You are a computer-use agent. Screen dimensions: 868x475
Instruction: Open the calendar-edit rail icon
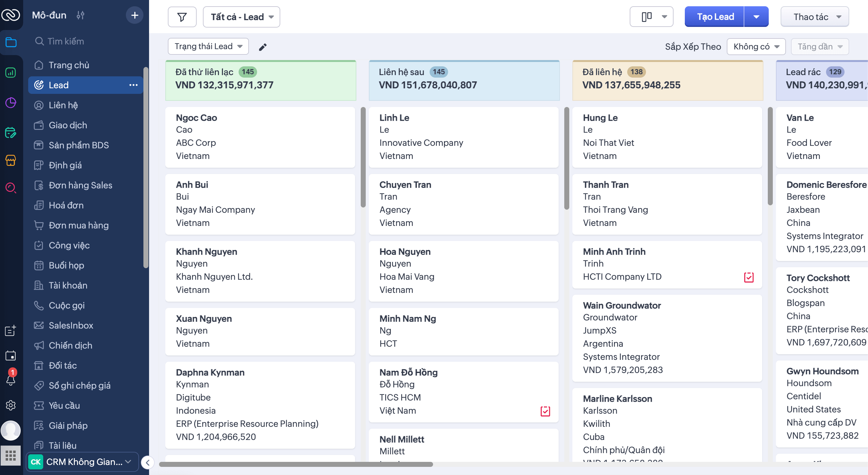tap(11, 133)
